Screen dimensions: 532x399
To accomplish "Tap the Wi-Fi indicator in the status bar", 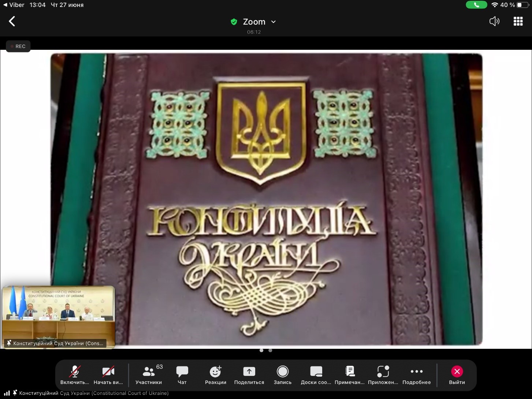I will point(495,5).
